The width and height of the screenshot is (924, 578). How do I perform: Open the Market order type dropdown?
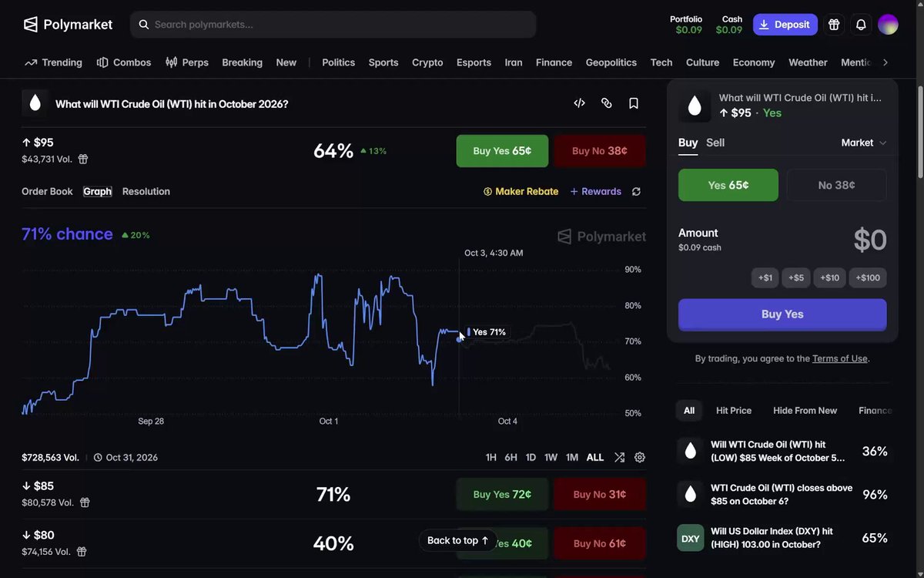tap(864, 143)
